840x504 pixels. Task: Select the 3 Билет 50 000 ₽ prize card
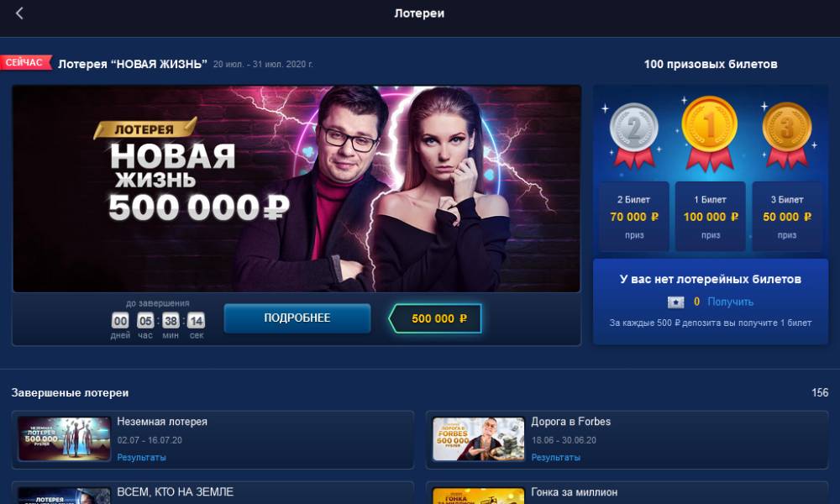(x=786, y=217)
